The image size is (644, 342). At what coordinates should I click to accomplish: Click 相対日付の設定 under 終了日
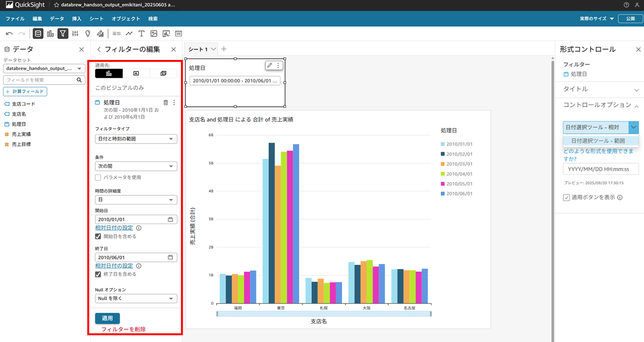[114, 266]
